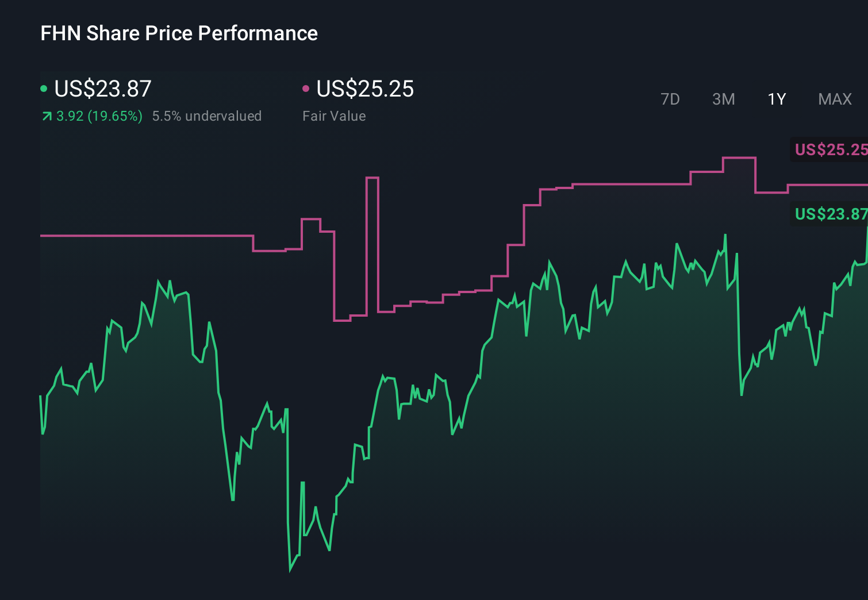Click the 5.5% undervalued text

[206, 116]
